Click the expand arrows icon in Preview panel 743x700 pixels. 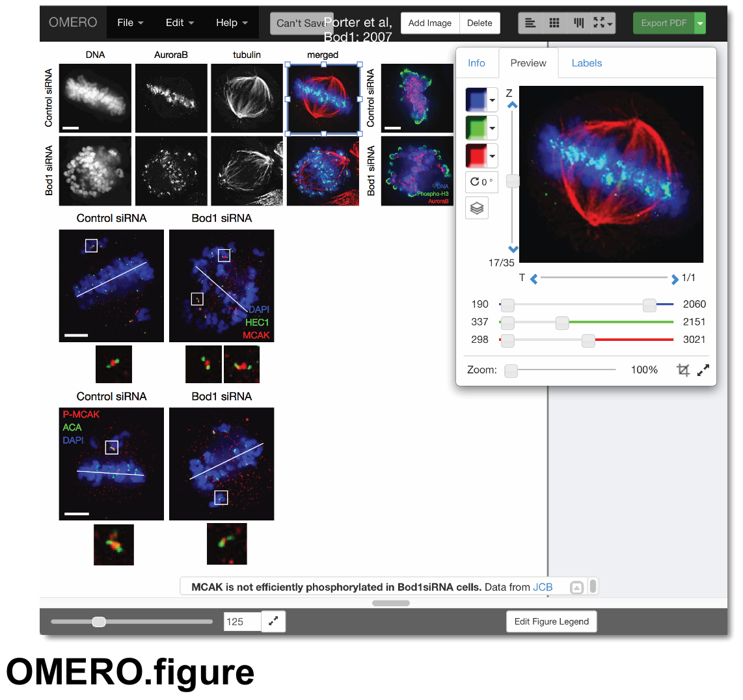click(x=703, y=370)
